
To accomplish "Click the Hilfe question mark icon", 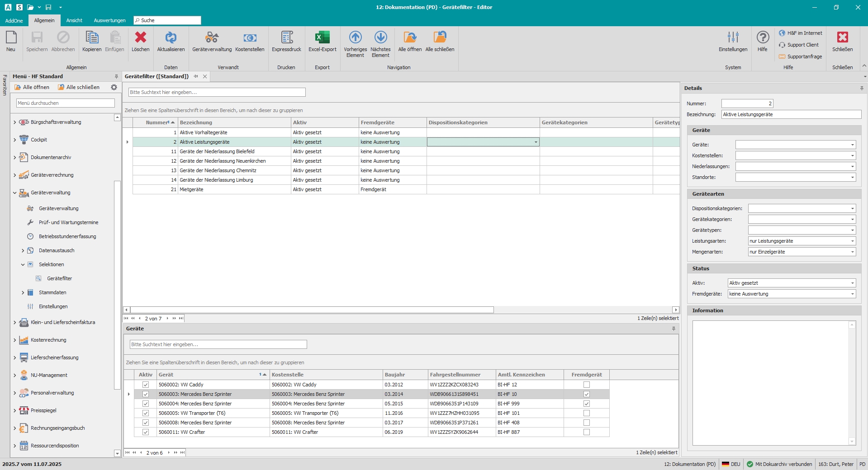I will [763, 38].
